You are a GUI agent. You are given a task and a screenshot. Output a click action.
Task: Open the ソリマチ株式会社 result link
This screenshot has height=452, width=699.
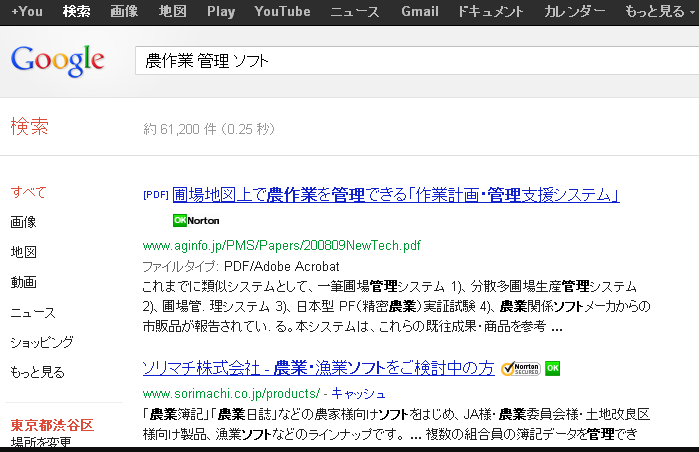(319, 368)
